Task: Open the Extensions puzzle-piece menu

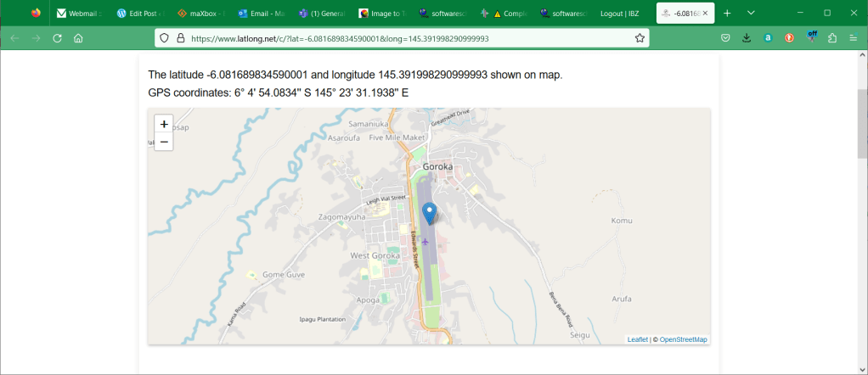Action: coord(832,38)
